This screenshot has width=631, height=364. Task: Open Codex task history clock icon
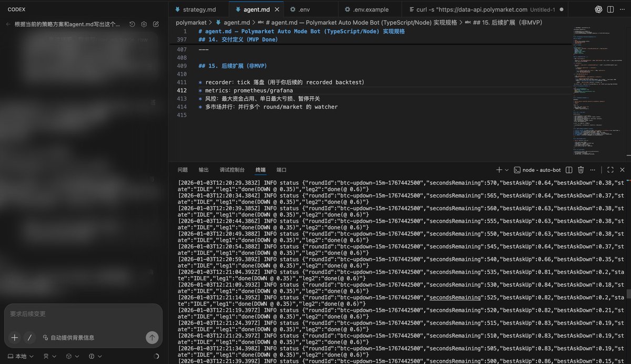[x=132, y=24]
